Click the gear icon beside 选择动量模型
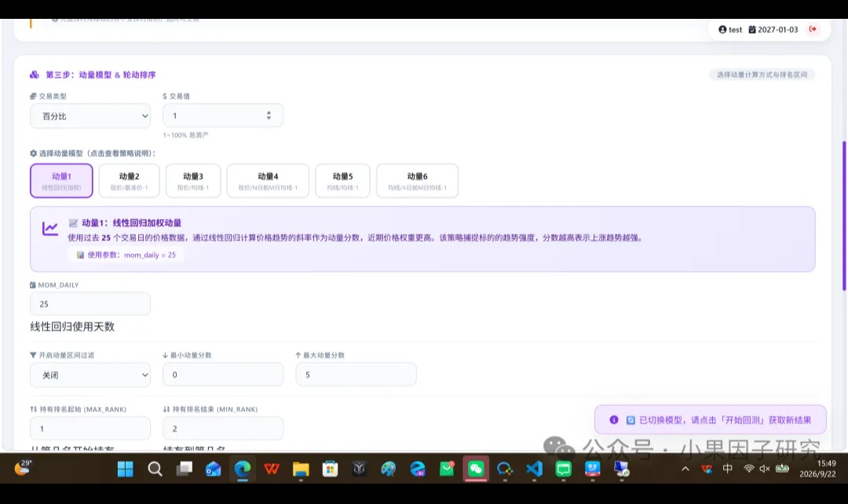The height and width of the screenshot is (504, 848). tap(34, 153)
